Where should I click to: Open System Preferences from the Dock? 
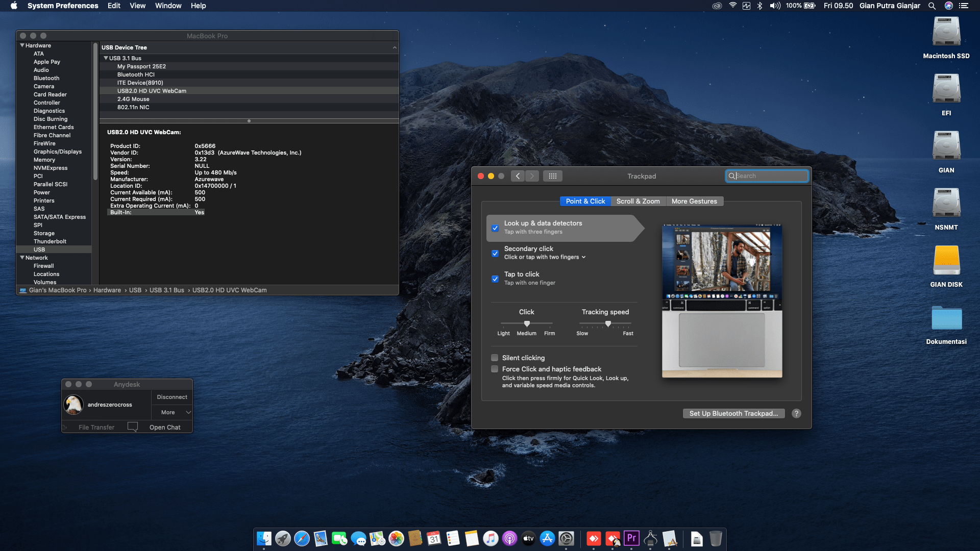(567, 538)
